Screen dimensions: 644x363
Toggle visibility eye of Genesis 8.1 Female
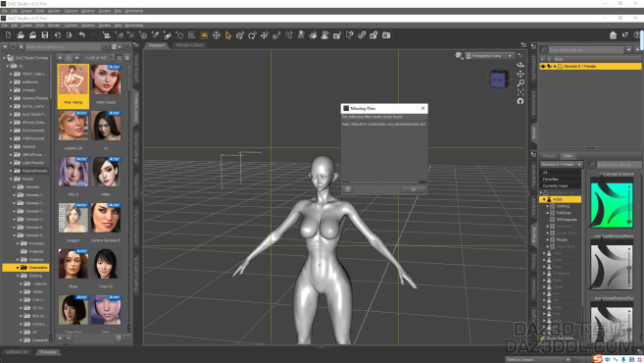[543, 66]
